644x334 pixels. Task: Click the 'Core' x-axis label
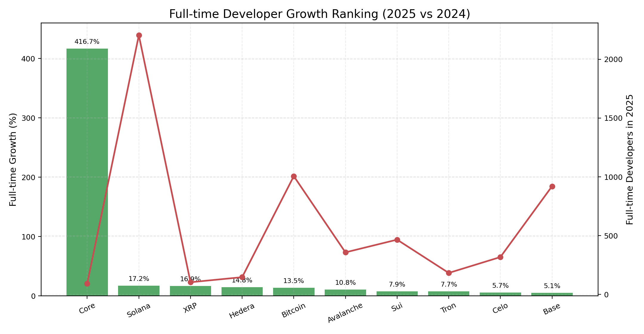tap(87, 308)
